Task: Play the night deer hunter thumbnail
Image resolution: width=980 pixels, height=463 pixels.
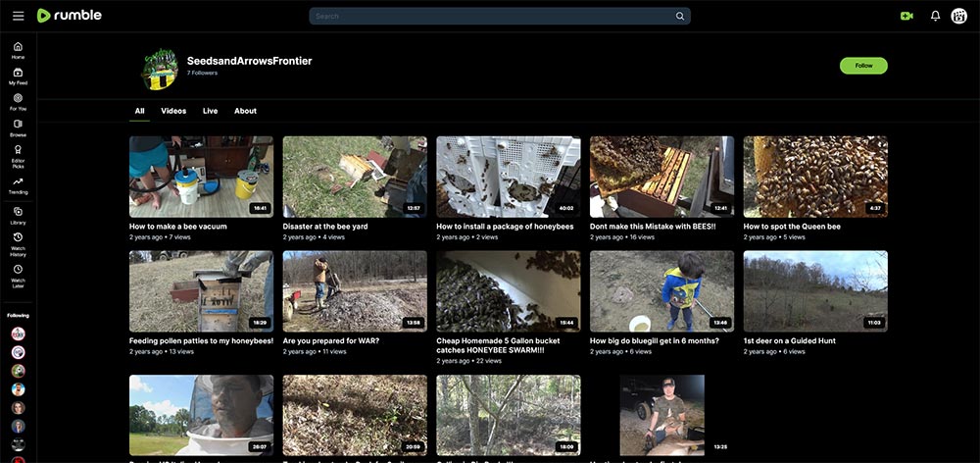Action: pyautogui.click(x=661, y=415)
